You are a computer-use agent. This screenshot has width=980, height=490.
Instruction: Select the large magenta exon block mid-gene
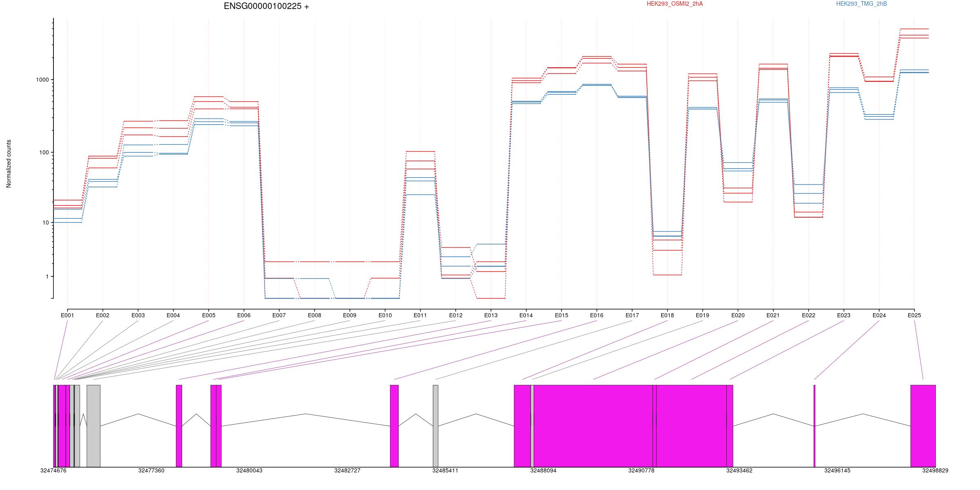tap(593, 426)
